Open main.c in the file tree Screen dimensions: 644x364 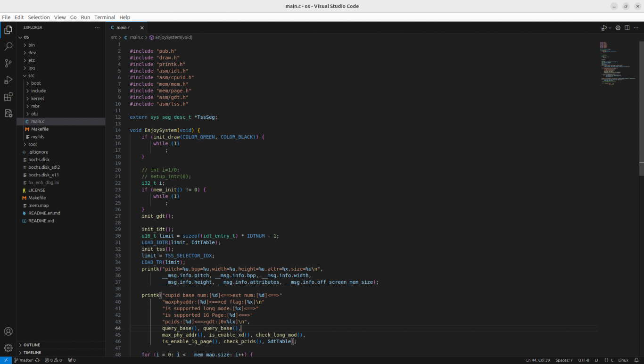click(61, 121)
